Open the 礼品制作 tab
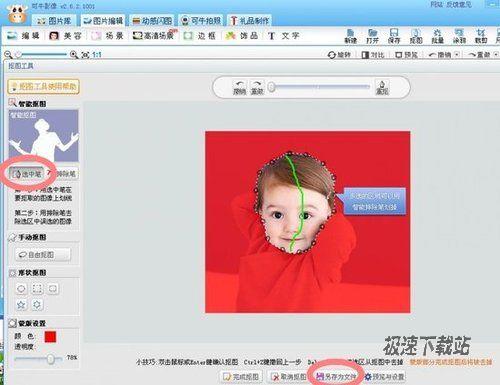Viewport: 500px width, 385px height. tap(250, 21)
